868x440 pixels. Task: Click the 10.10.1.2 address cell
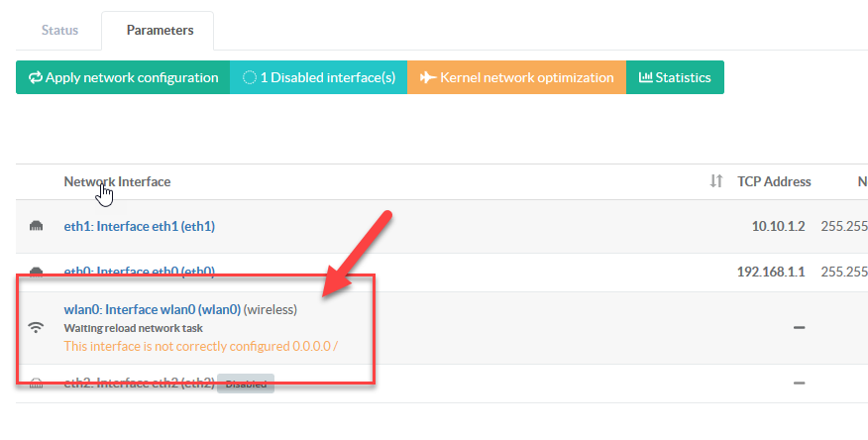point(781,226)
